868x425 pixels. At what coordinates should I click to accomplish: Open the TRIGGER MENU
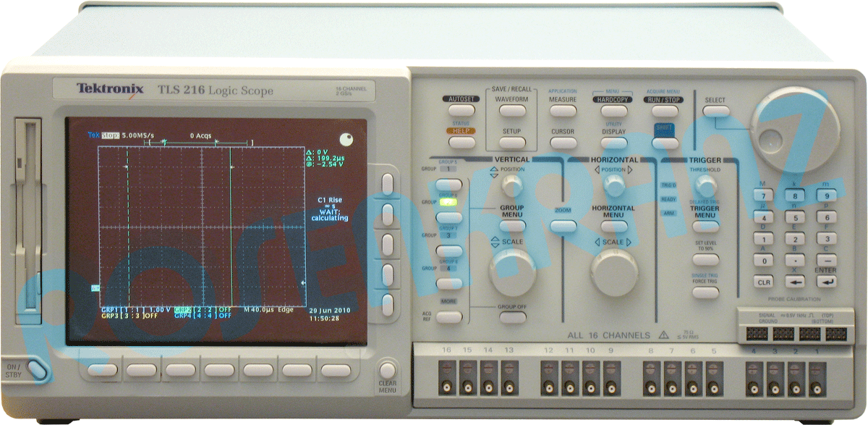click(705, 226)
